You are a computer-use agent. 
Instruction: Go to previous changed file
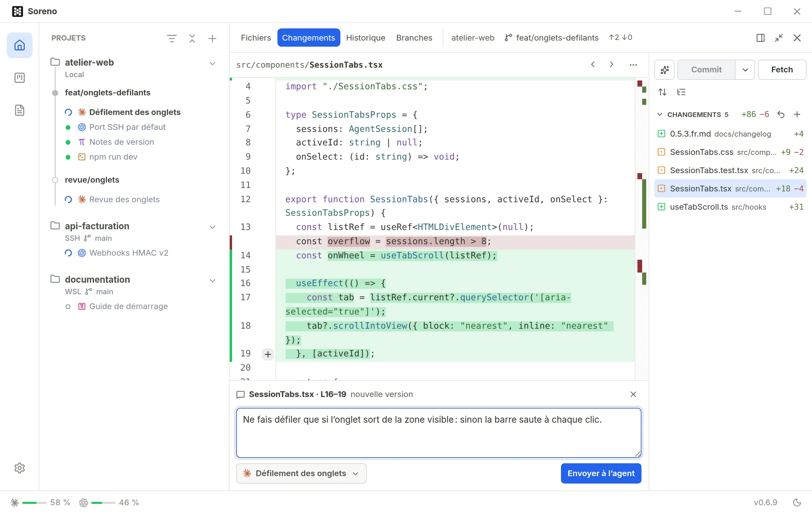[593, 64]
